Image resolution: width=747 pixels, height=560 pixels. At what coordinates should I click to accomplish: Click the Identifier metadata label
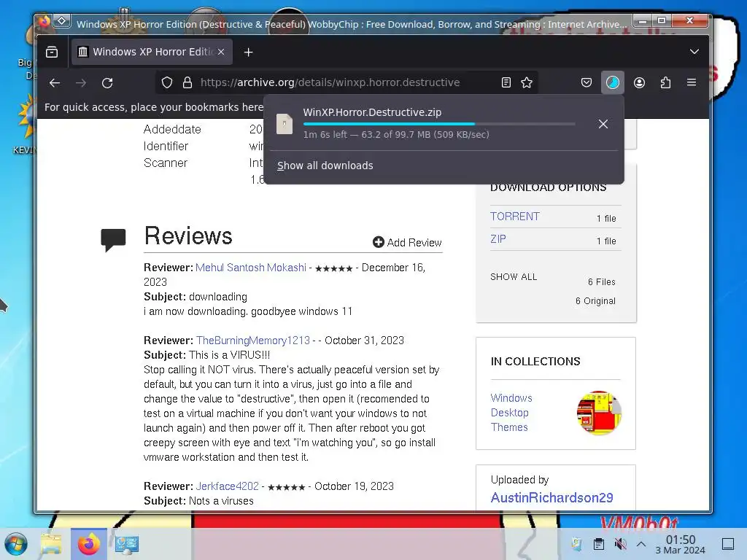click(x=166, y=146)
